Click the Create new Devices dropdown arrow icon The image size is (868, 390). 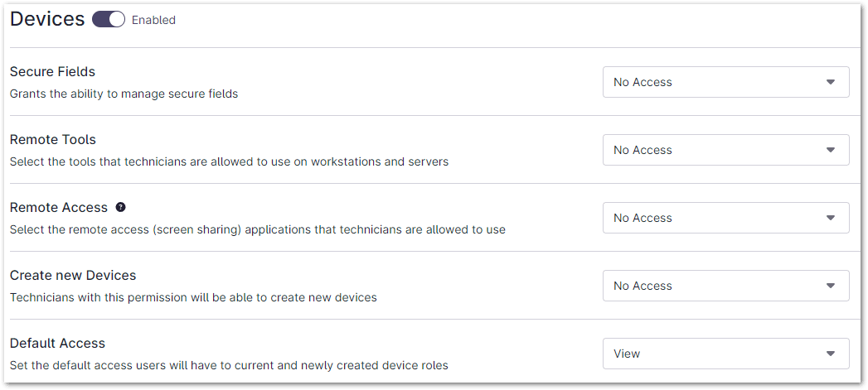(831, 286)
